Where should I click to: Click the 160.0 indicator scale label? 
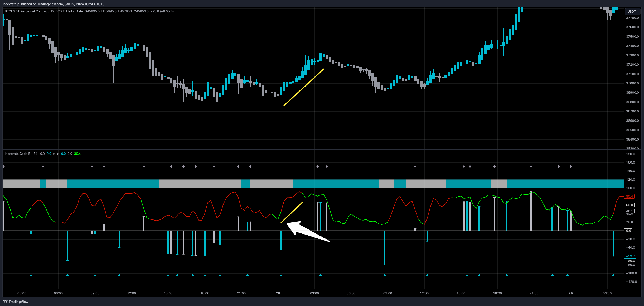tap(631, 162)
